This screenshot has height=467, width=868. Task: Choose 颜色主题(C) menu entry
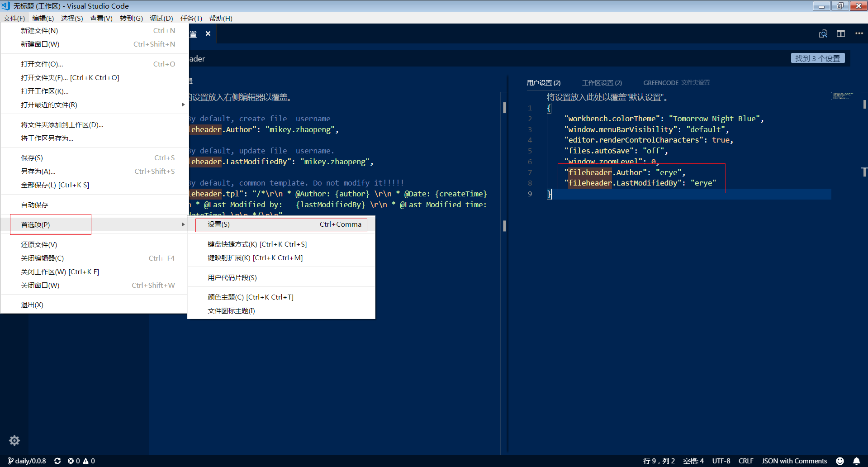pyautogui.click(x=281, y=297)
